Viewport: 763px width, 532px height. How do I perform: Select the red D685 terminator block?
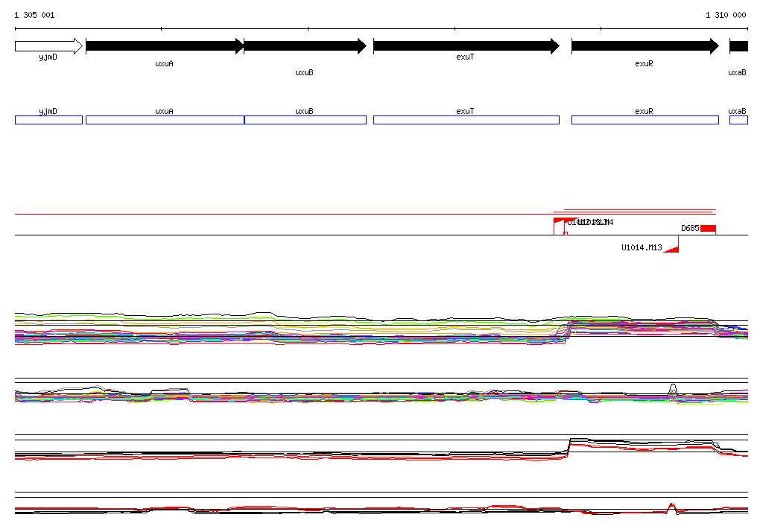(x=708, y=228)
